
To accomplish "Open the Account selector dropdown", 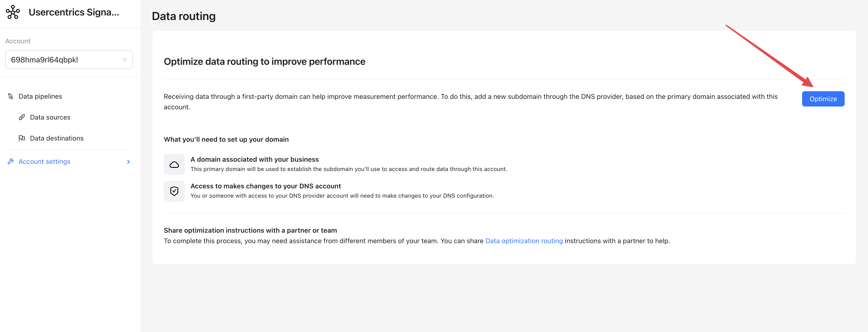I will pos(64,60).
